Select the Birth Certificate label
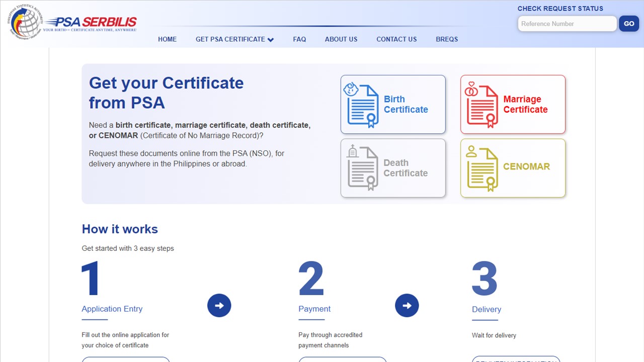The width and height of the screenshot is (644, 362). pyautogui.click(x=406, y=105)
